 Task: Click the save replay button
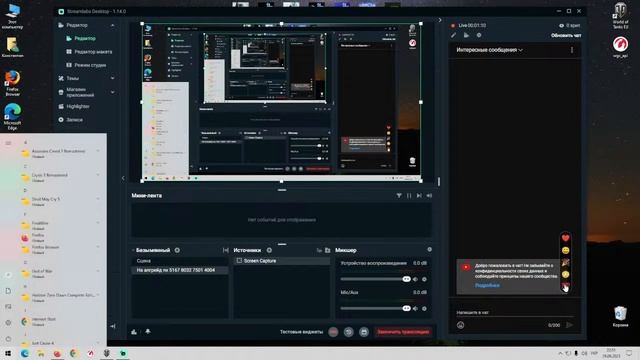364,332
